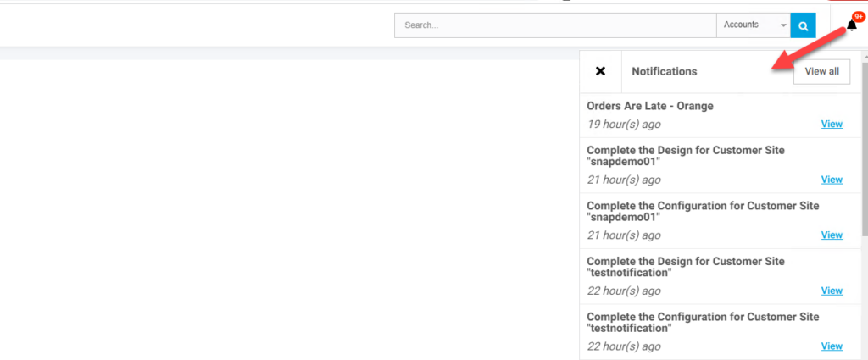
Task: Close the Notifications panel with the X
Action: [x=601, y=71]
